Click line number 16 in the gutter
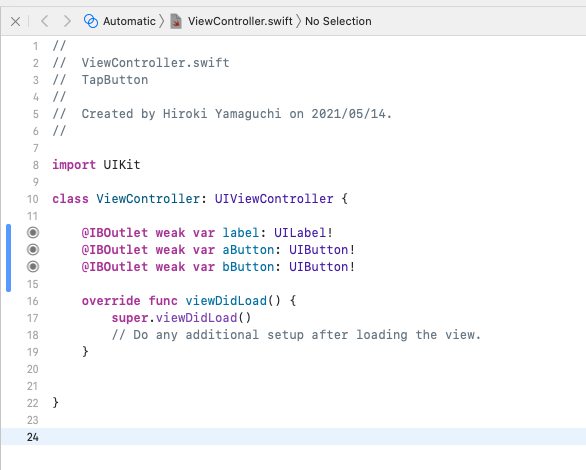The height and width of the screenshot is (470, 586). (33, 301)
